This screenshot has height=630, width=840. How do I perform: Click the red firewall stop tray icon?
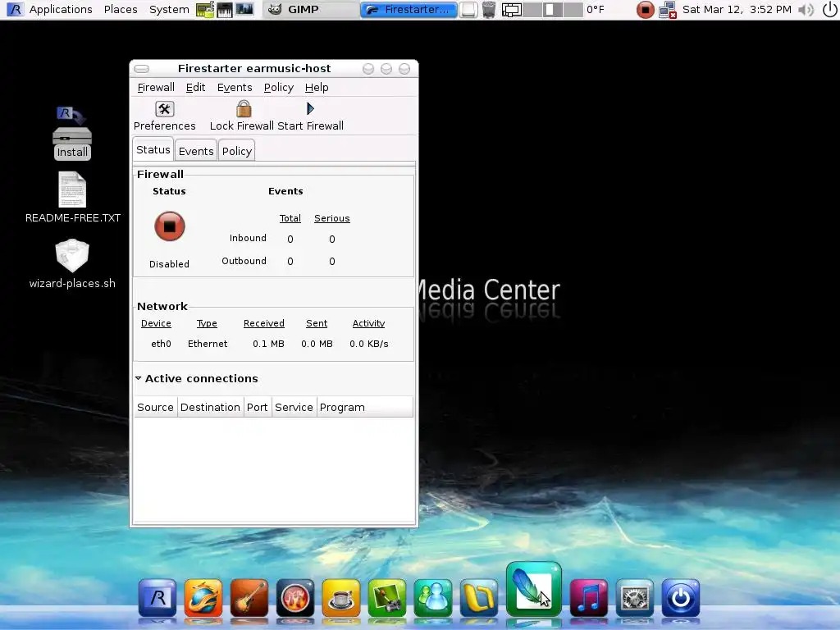(x=645, y=10)
